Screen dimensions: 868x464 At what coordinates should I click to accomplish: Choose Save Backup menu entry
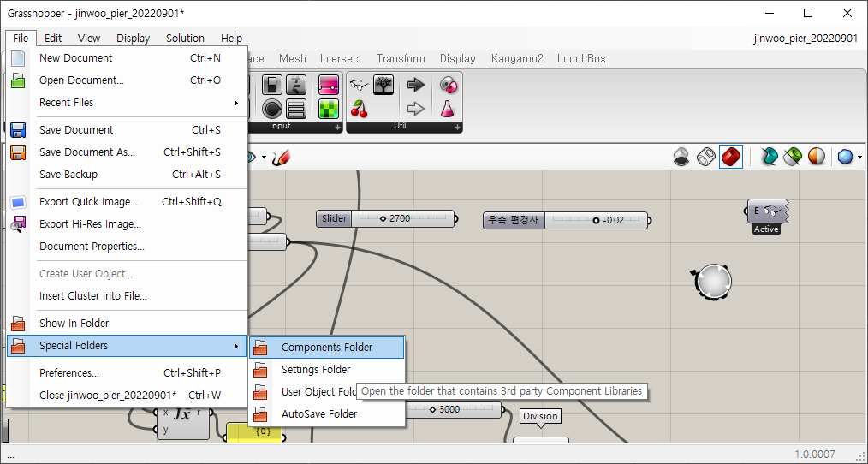coord(127,175)
